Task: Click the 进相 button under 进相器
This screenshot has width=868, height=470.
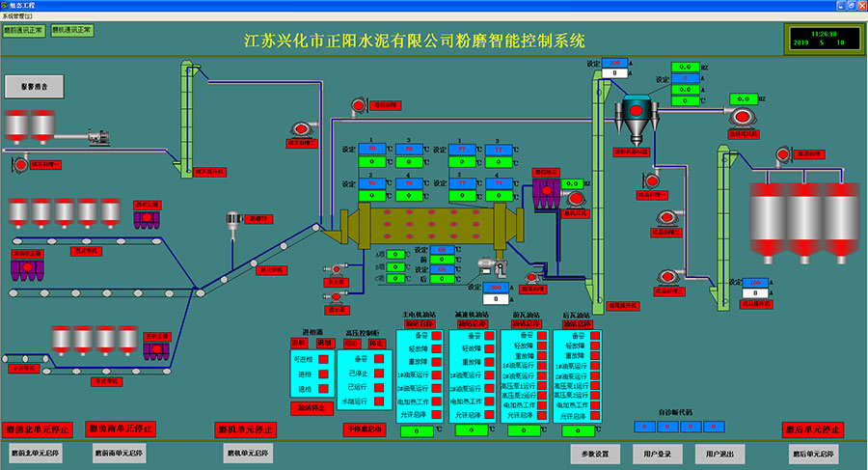Action: coord(299,343)
